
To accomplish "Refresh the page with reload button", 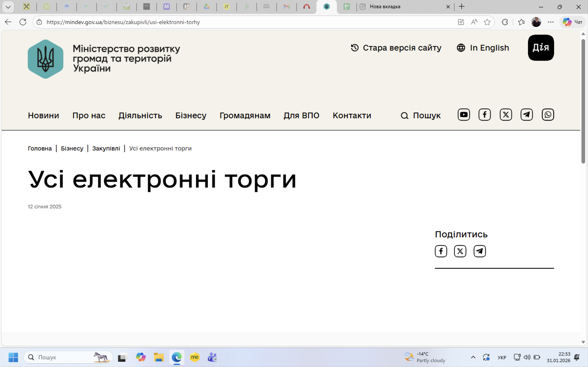I will [x=23, y=22].
